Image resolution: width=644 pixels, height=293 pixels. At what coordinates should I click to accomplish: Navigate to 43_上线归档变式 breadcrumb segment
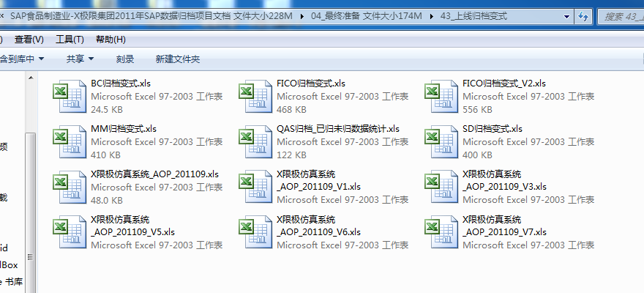[473, 16]
